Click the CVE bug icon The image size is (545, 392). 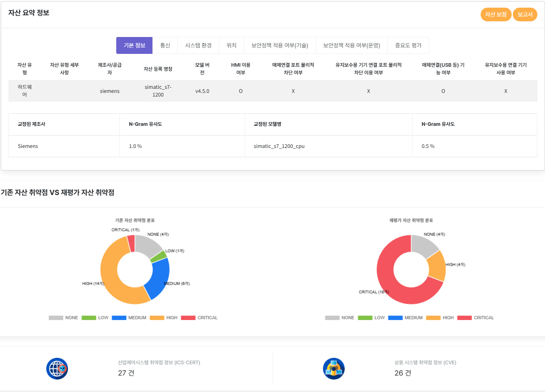(x=333, y=368)
